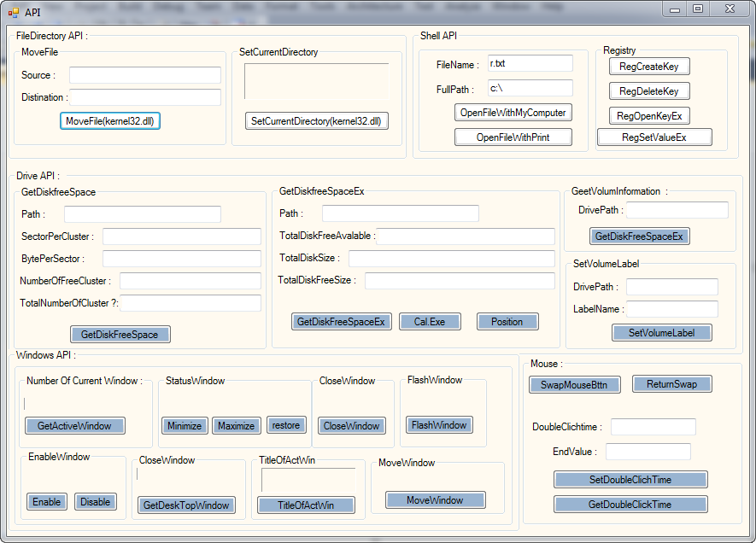Viewport: 756px width, 543px height.
Task: Click the API application icon in title bar
Action: point(14,12)
